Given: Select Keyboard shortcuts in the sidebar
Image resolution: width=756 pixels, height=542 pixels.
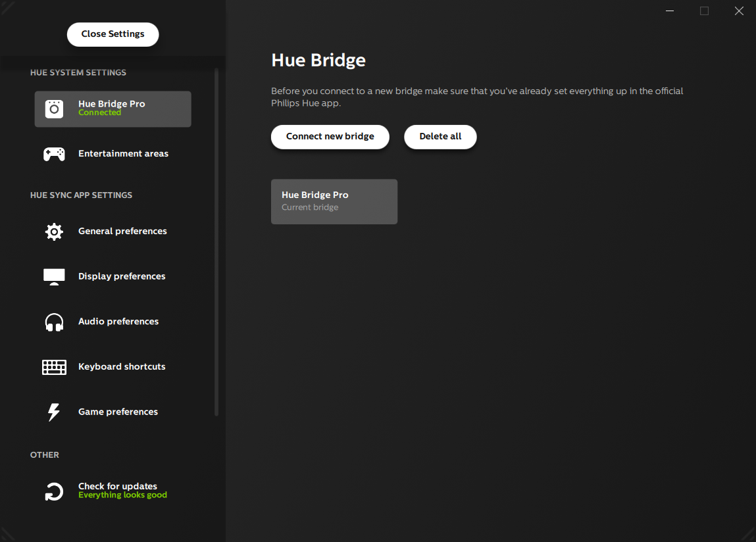Looking at the screenshot, I should (113, 366).
